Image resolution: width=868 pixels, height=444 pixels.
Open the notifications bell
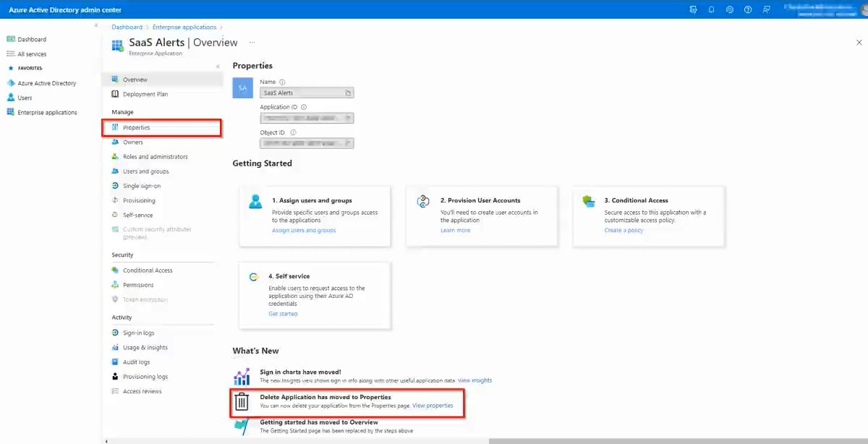[712, 9]
